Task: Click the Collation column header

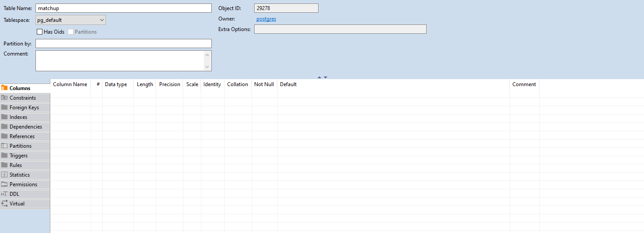Action: [238, 84]
